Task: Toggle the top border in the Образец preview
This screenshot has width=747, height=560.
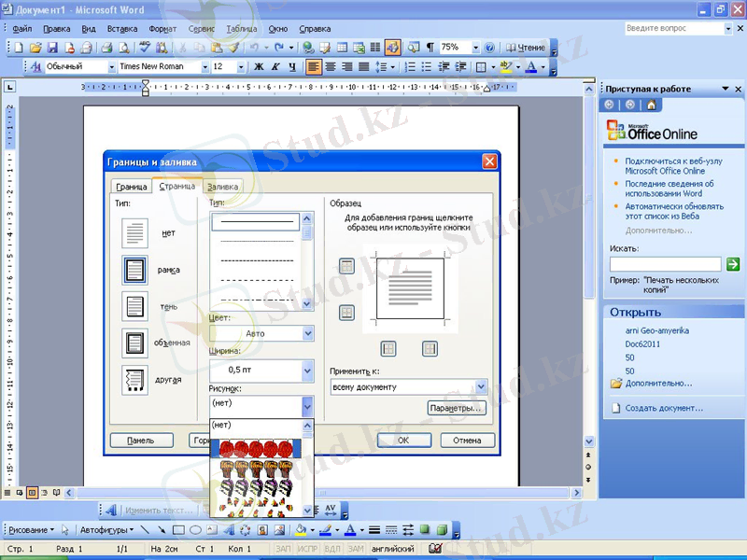Action: [x=346, y=265]
